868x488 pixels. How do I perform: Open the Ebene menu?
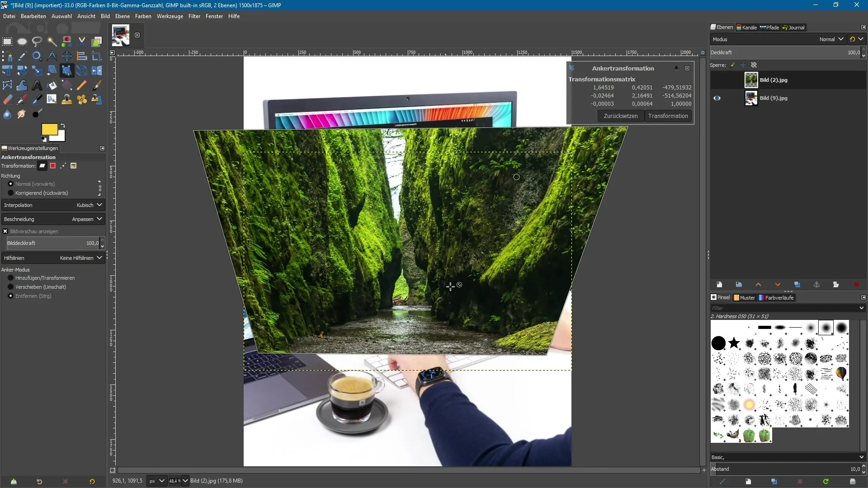coord(122,16)
